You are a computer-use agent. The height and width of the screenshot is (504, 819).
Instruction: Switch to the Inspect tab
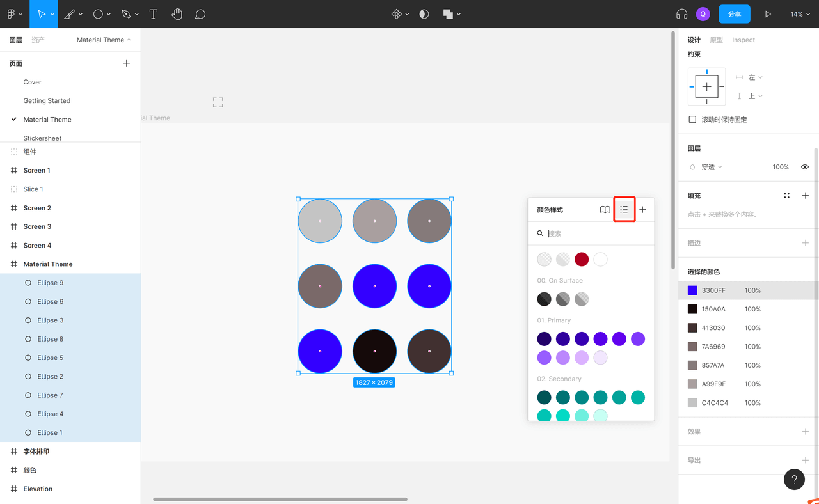click(x=743, y=40)
